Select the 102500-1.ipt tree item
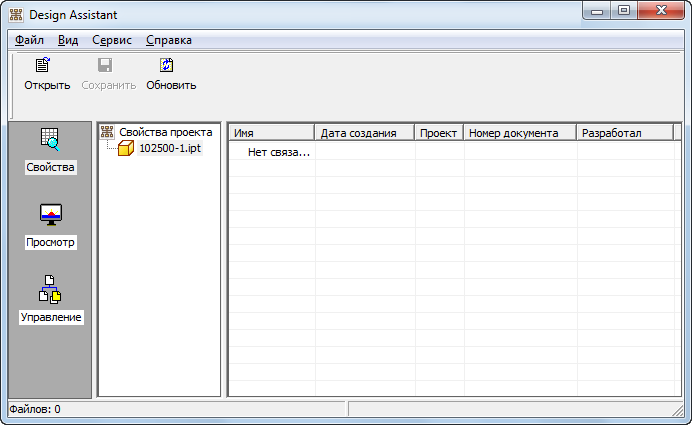This screenshot has height=425, width=692. [170, 148]
